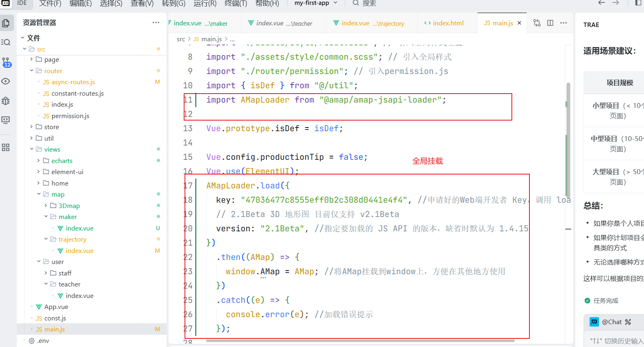The height and width of the screenshot is (347, 644).
Task: Switch to index.vue teacher tab
Action: pos(284,23)
